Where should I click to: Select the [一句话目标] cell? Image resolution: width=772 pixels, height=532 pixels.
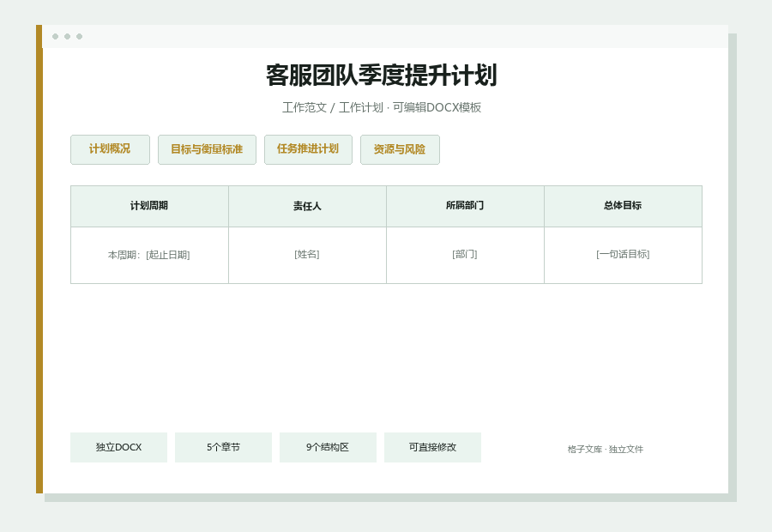point(623,255)
